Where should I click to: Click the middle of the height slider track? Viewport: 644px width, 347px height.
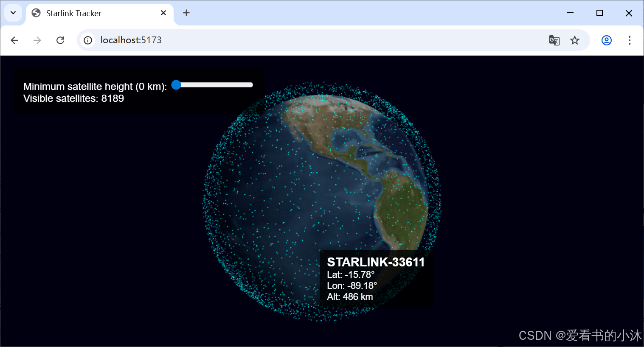[x=212, y=85]
